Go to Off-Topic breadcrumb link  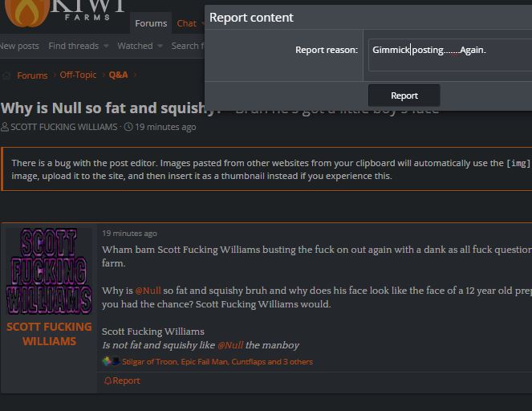pos(78,75)
